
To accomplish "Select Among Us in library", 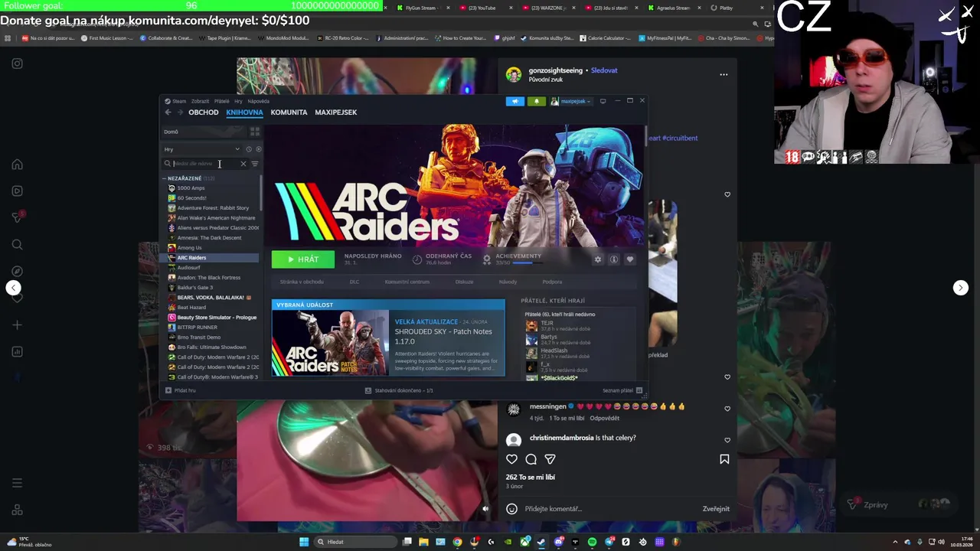I will (x=189, y=248).
